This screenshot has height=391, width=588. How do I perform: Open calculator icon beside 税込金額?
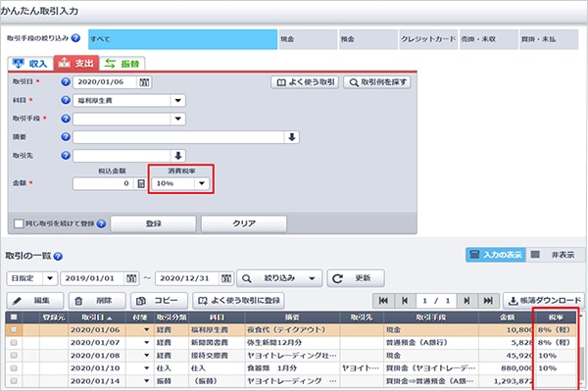[x=141, y=183]
